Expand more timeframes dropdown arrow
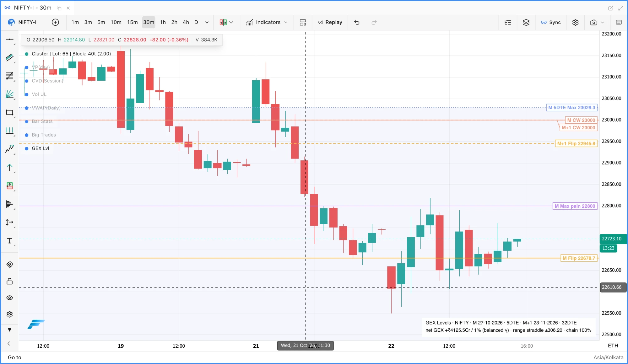The width and height of the screenshot is (628, 364). point(207,22)
